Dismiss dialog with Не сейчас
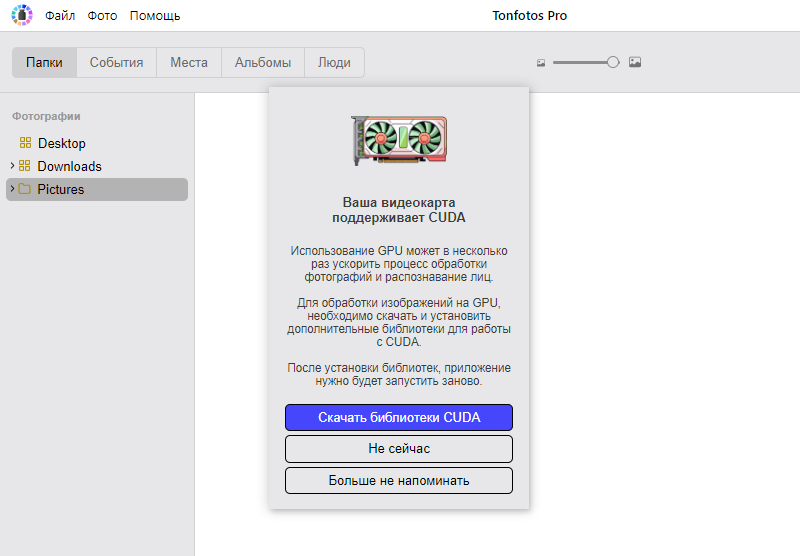800x556 pixels. coord(399,449)
